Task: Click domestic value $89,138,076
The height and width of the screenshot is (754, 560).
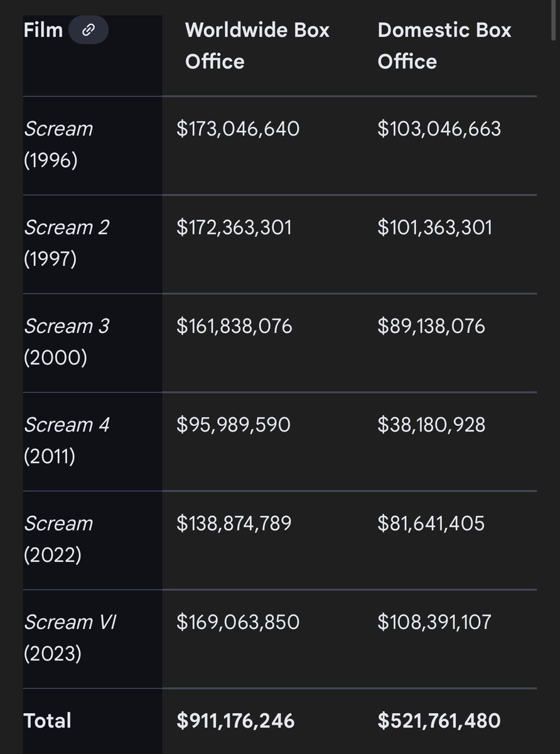Action: pos(431,326)
